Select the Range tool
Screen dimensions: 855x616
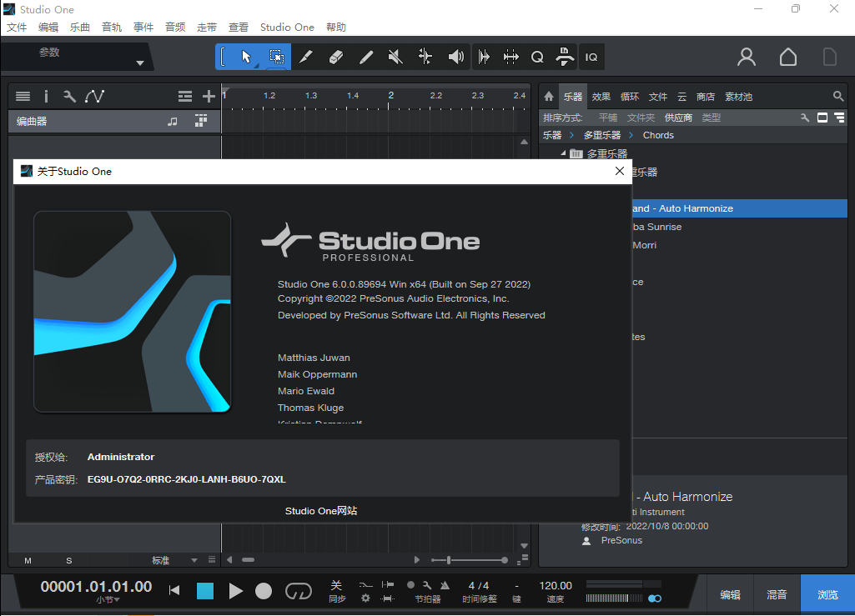[276, 57]
